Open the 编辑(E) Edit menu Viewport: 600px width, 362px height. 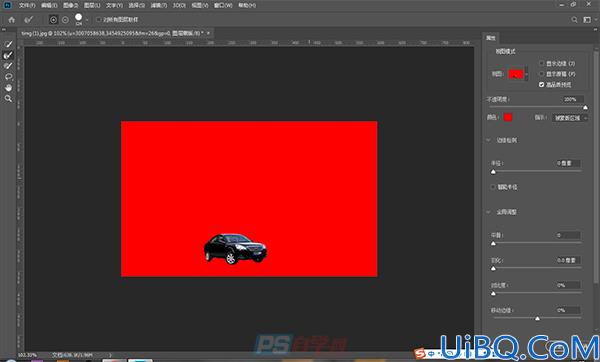pos(49,5)
